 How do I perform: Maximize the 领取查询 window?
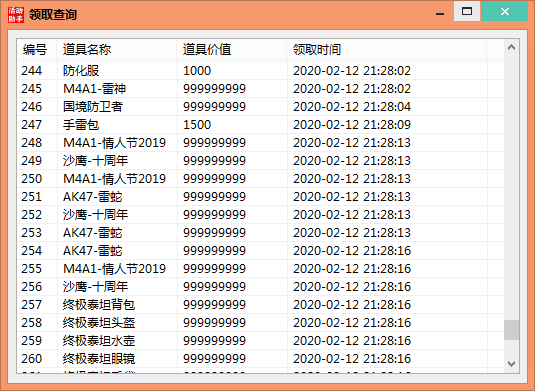(467, 11)
